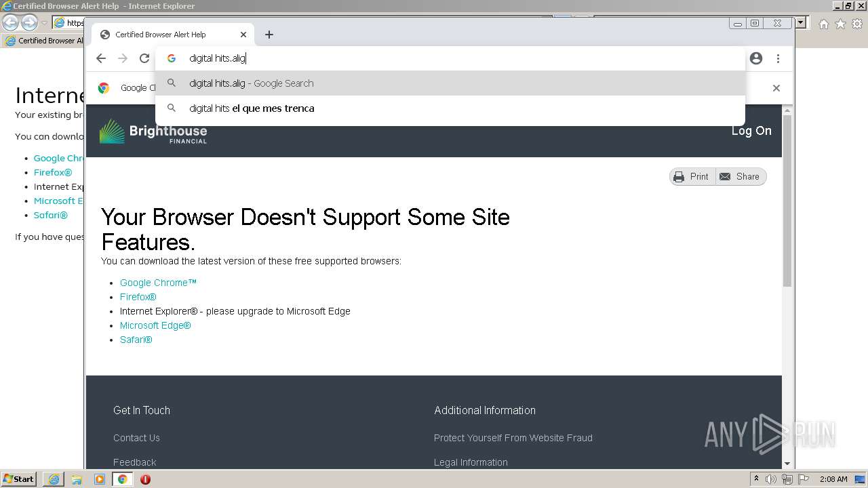Open Internet Explorer favorites star
The width and height of the screenshot is (868, 488).
tap(840, 24)
